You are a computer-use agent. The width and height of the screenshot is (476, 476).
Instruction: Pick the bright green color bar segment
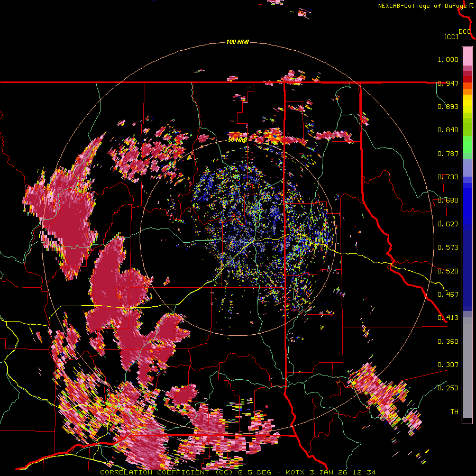point(467,144)
